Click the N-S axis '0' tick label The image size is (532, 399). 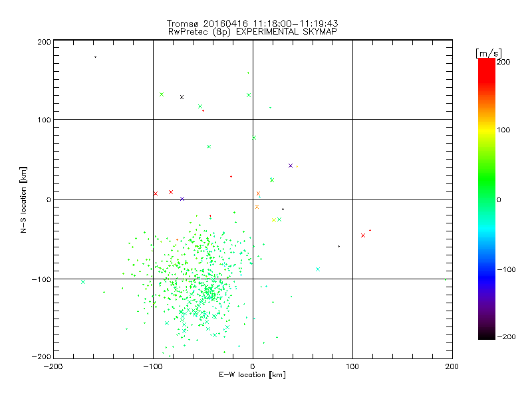(x=49, y=199)
